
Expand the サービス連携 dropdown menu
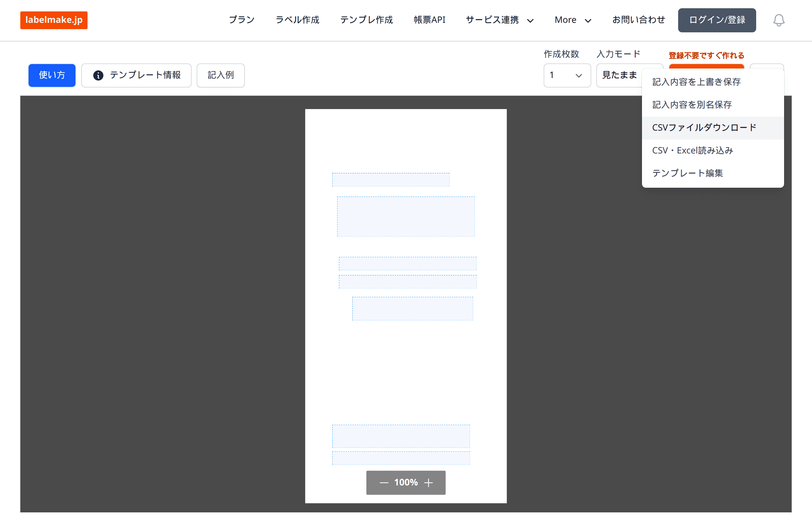point(500,20)
